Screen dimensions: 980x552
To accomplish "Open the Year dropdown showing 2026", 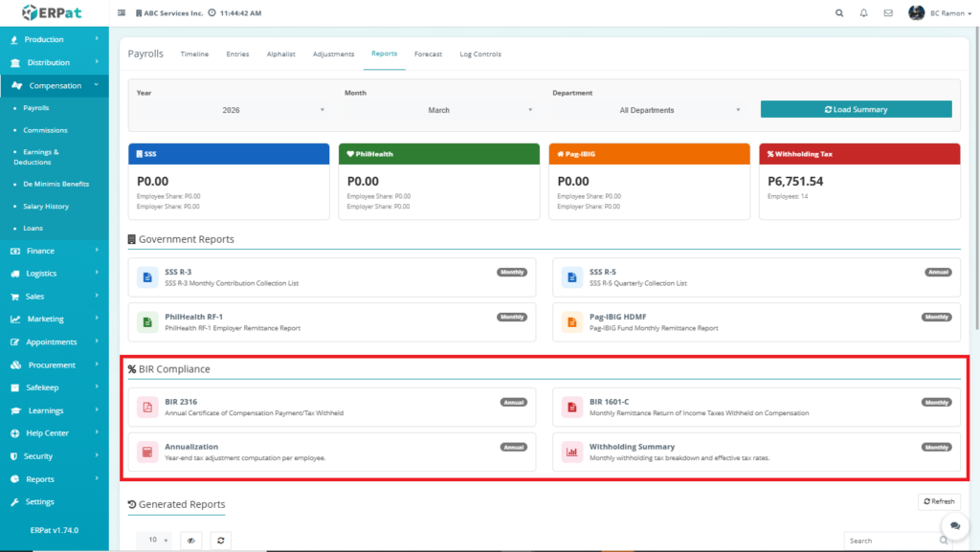I will pos(231,110).
